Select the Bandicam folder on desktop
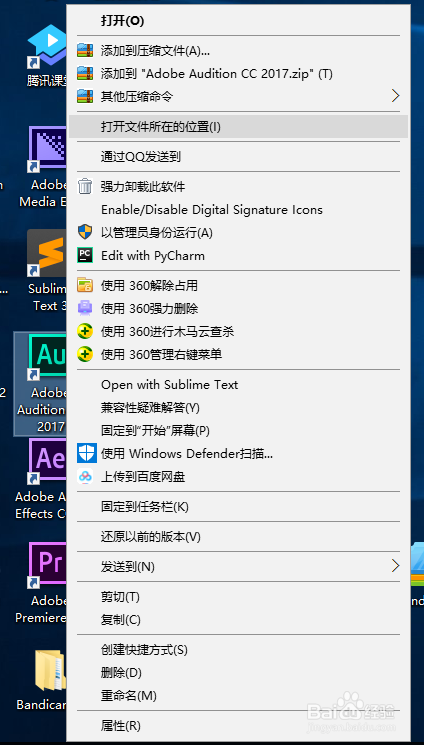The width and height of the screenshot is (424, 745). pos(42,679)
